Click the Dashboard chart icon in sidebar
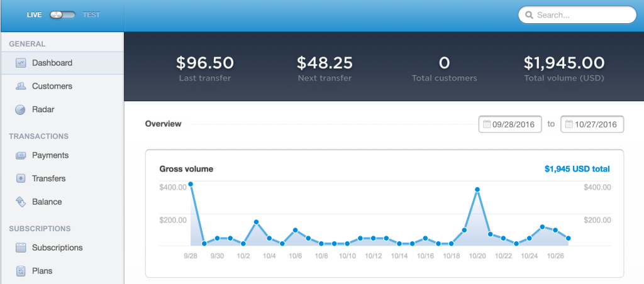This screenshot has height=284, width=644. pos(21,63)
